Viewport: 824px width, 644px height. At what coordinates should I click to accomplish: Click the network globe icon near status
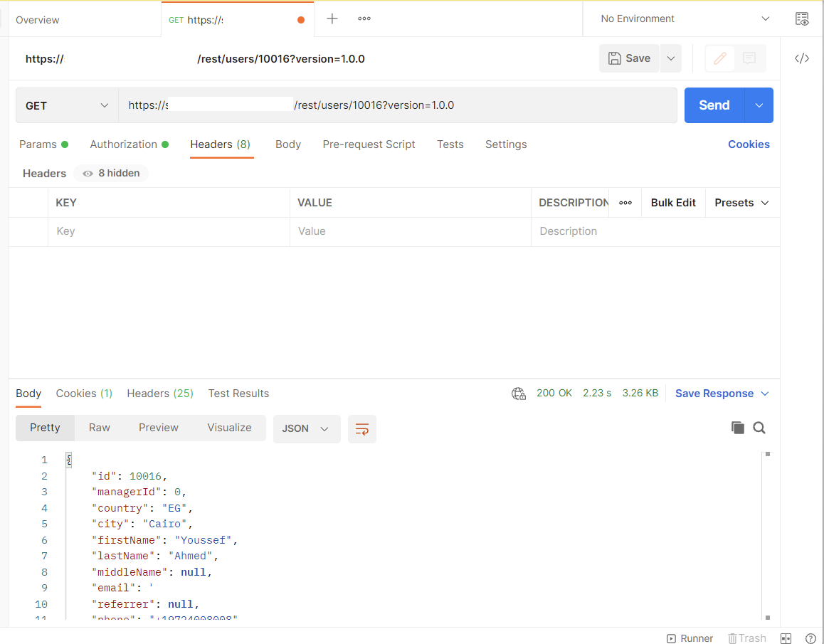point(519,394)
